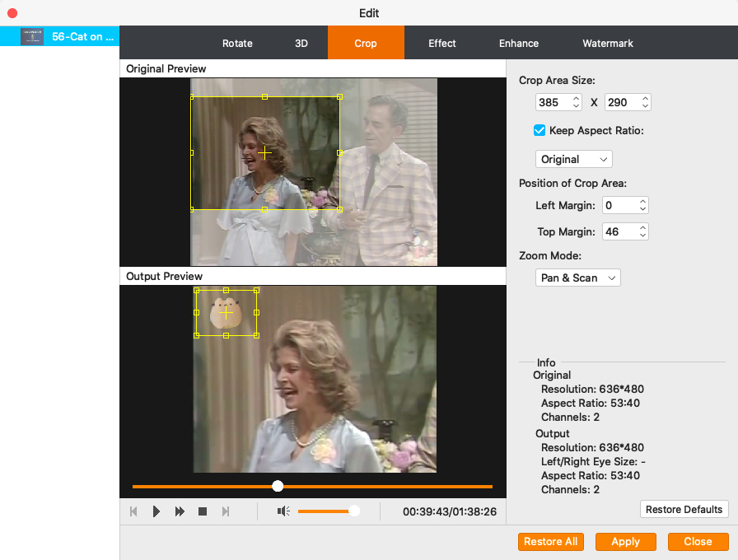
Task: Stop the video playback
Action: pos(203,511)
